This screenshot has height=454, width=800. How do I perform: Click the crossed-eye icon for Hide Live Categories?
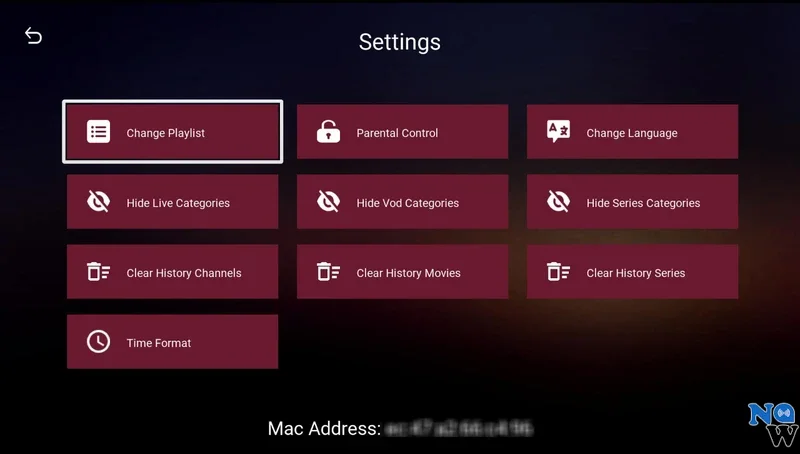pos(98,202)
